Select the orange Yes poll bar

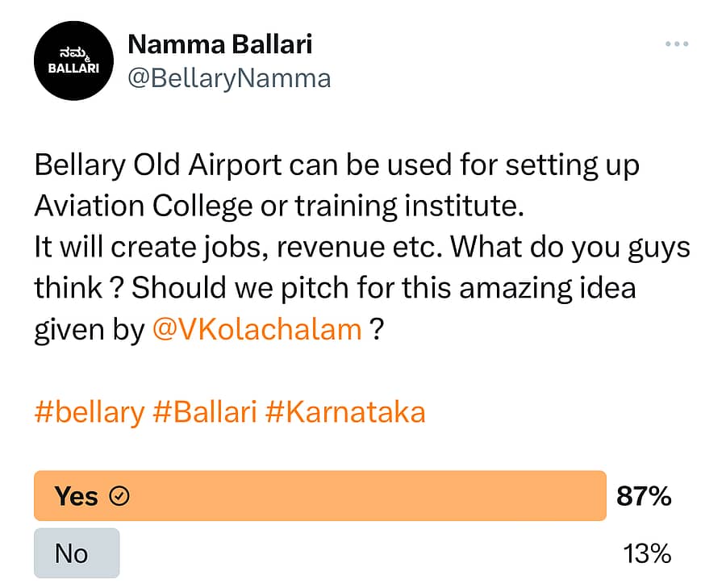pyautogui.click(x=319, y=496)
